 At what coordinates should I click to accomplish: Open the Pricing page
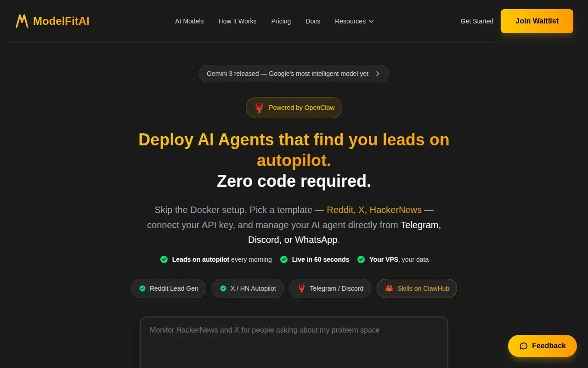281,21
